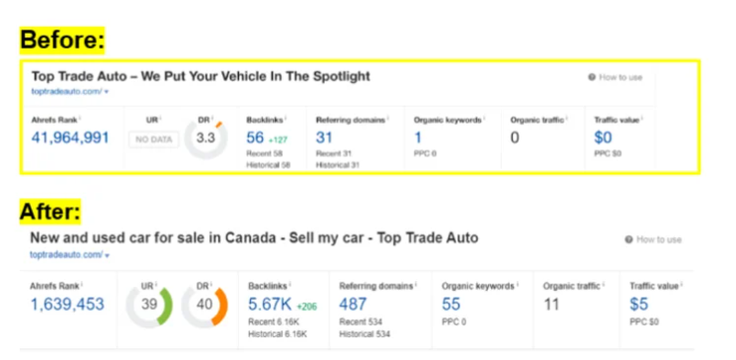Open the After toptradeauto.com dropdown arrow
736x360 pixels.
tap(107, 256)
